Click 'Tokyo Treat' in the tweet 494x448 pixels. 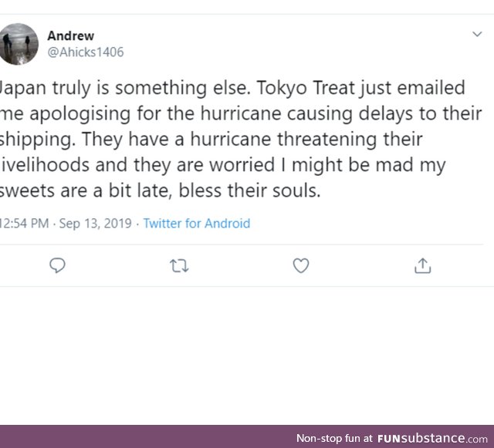tap(306, 88)
